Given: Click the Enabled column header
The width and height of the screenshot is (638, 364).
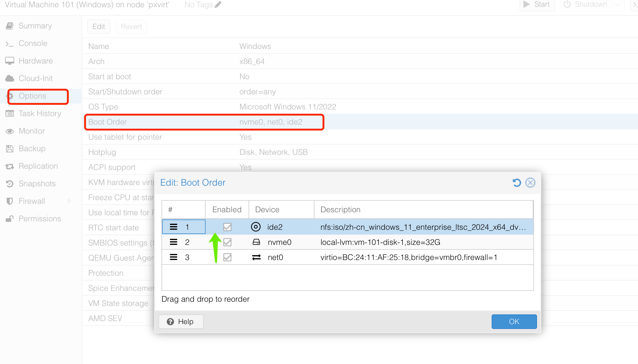Looking at the screenshot, I should pos(227,210).
